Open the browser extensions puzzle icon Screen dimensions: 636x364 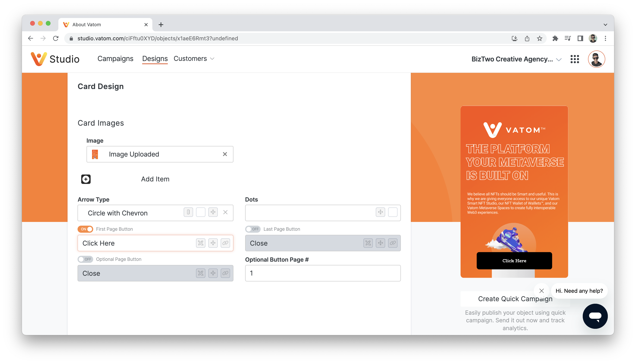pos(555,39)
